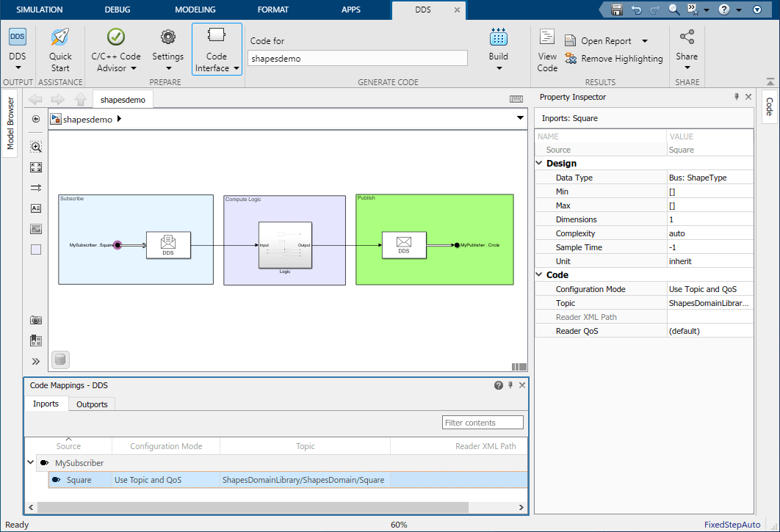
Task: Collapse the Design section
Action: coord(539,163)
